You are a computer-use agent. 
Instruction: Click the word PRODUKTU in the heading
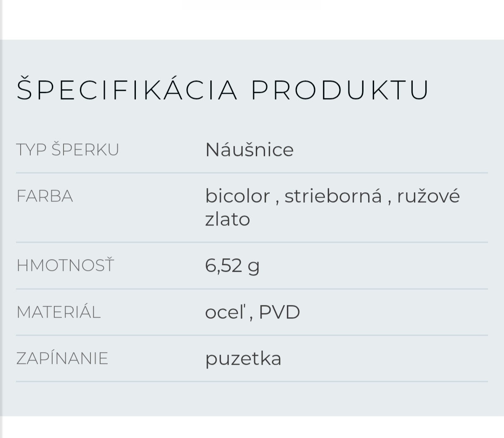340,90
